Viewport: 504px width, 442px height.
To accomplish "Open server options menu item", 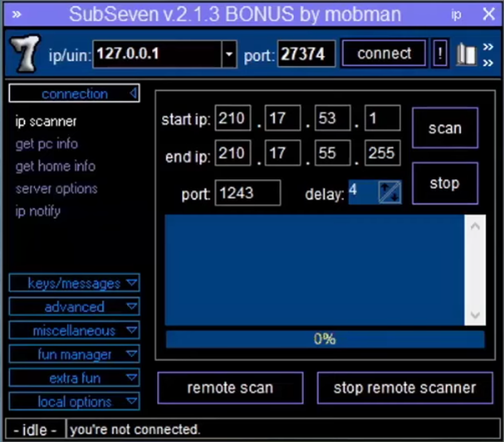I will (x=56, y=189).
